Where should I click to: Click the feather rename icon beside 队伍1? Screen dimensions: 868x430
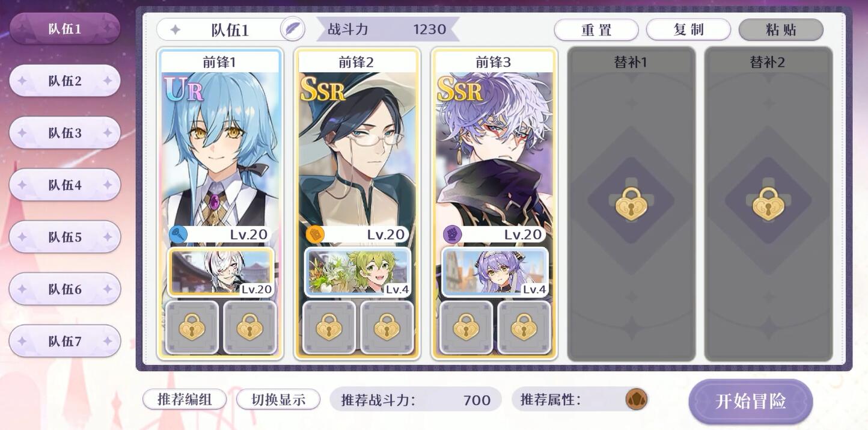coord(292,29)
